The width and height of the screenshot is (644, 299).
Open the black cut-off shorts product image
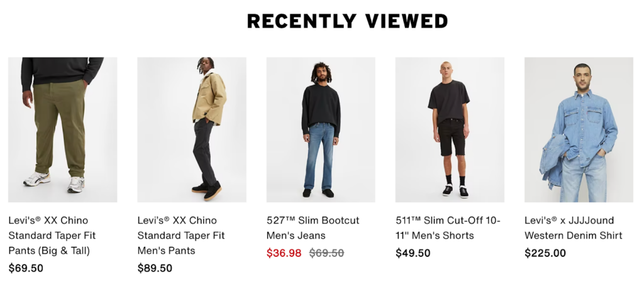point(450,129)
